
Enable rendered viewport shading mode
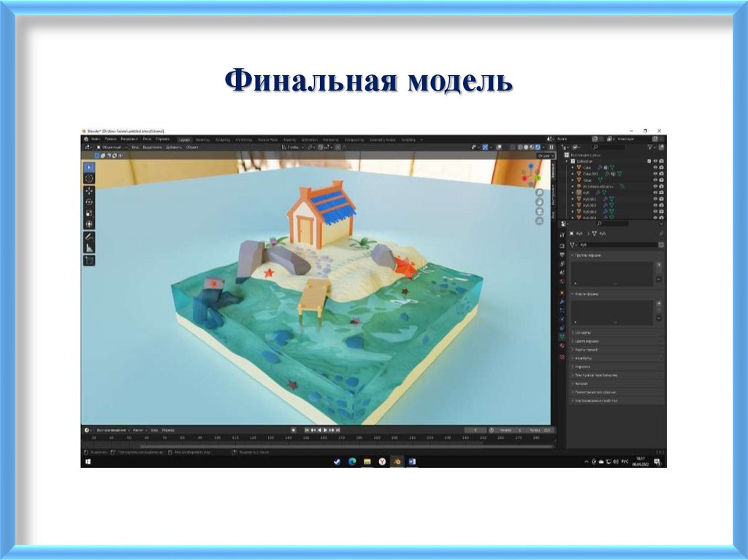pyautogui.click(x=538, y=147)
